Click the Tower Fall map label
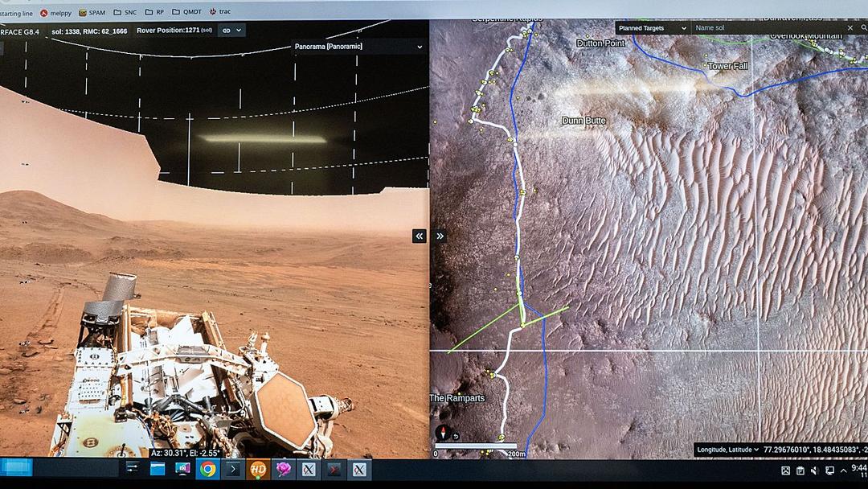The image size is (868, 489). pyautogui.click(x=728, y=66)
